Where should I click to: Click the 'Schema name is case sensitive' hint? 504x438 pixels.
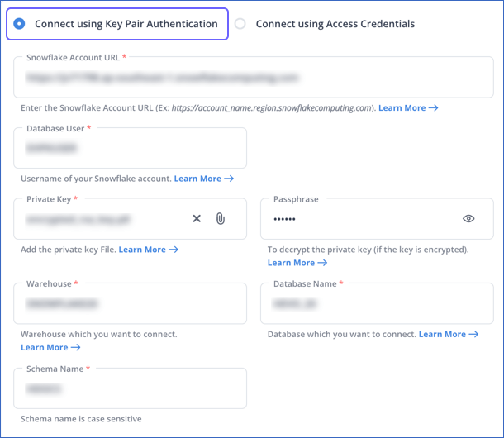(x=81, y=419)
